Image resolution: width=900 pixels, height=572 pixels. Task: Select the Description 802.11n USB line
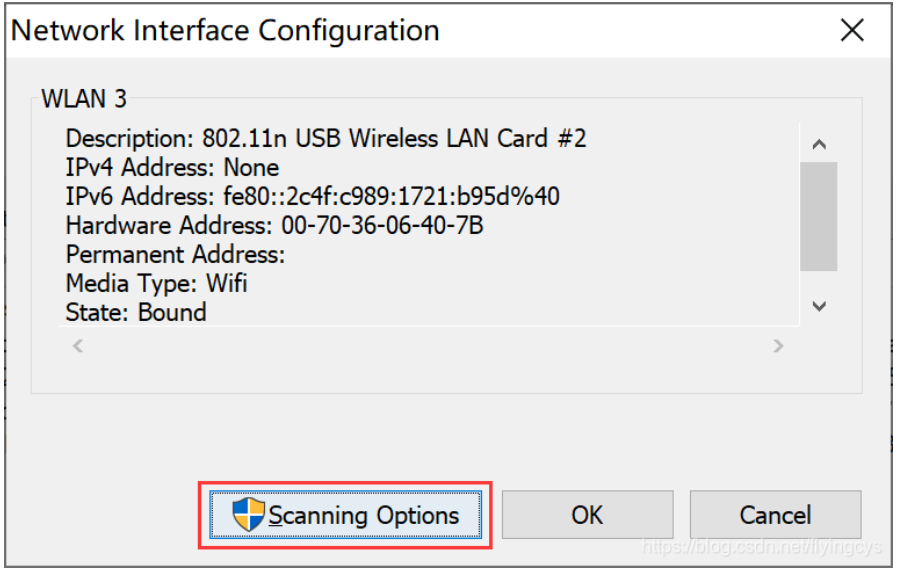click(326, 139)
